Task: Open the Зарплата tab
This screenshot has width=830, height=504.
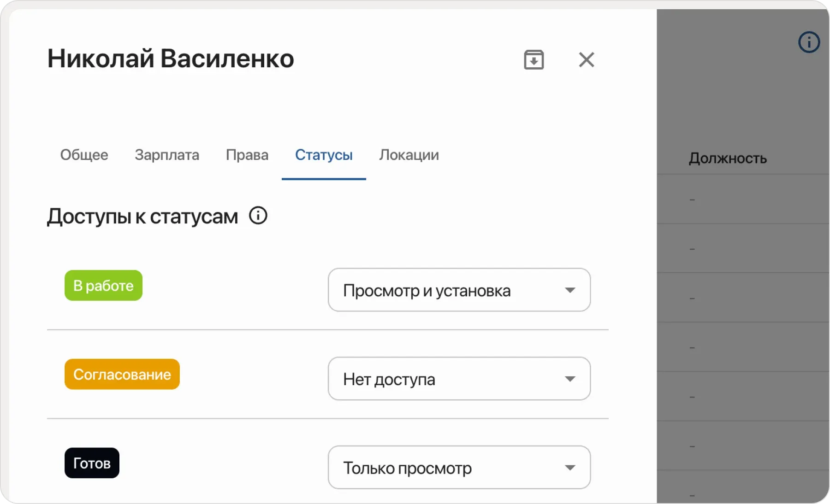Action: pos(166,155)
